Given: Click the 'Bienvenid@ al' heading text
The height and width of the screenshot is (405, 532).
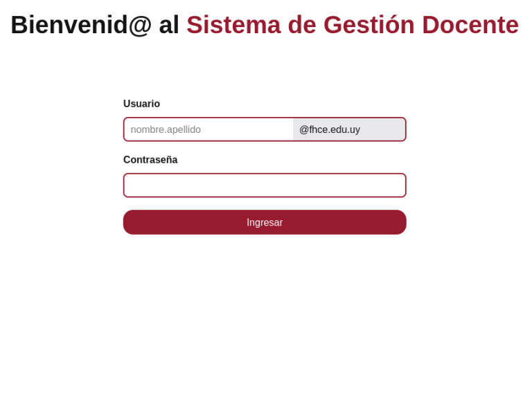Looking at the screenshot, I should pos(95,25).
